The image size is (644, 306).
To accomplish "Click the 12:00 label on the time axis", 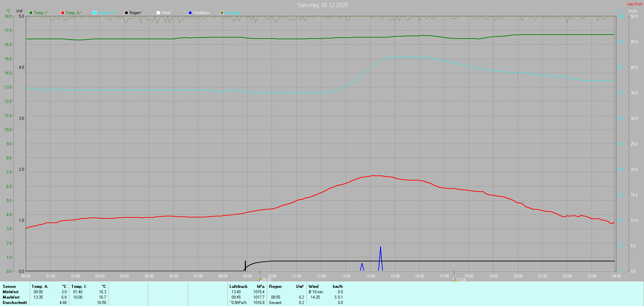I will click(321, 276).
